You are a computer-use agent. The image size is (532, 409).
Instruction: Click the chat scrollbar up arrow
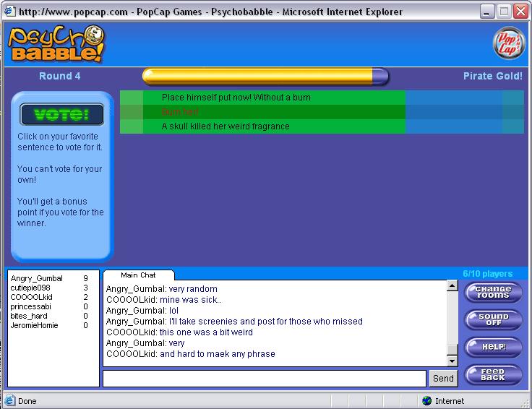[452, 285]
